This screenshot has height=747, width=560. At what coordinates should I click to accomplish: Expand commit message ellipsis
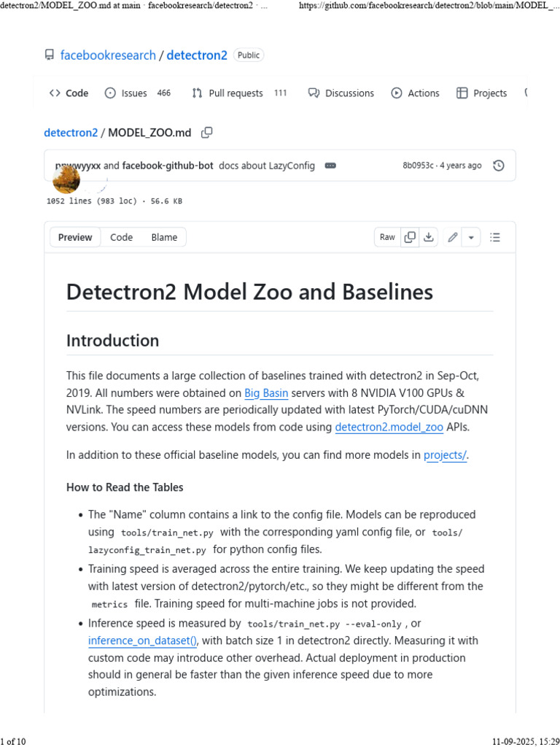pos(330,166)
